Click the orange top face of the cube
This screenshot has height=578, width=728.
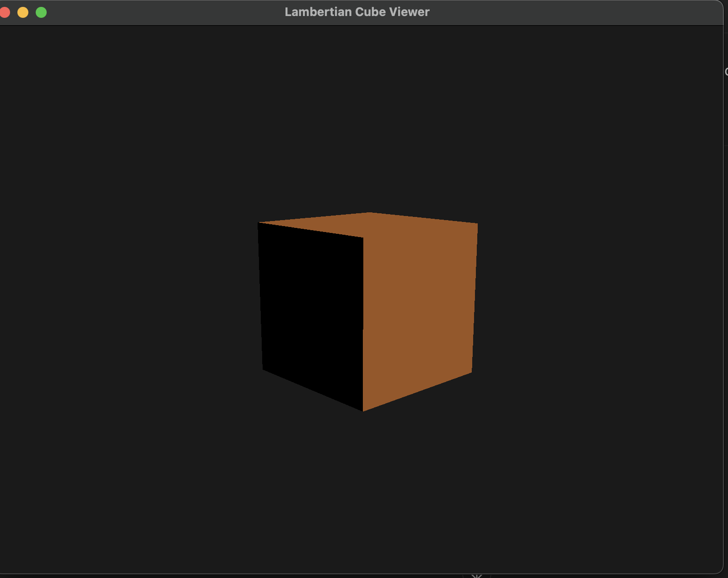click(368, 224)
